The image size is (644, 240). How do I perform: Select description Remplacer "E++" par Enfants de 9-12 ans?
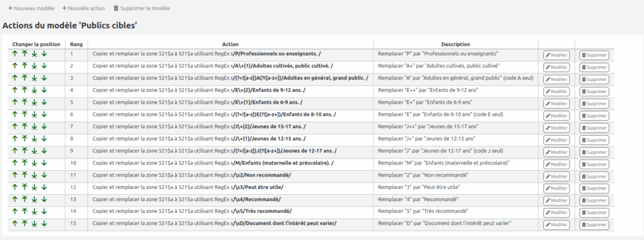click(428, 90)
